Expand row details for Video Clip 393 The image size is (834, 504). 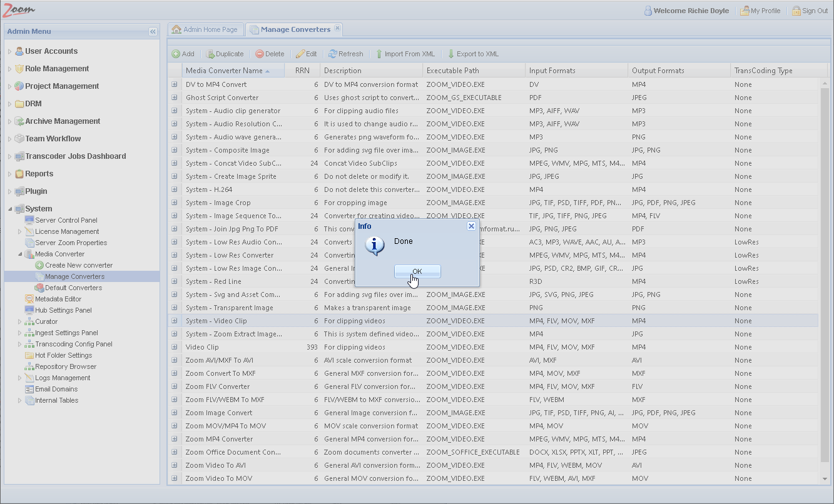tap(175, 347)
